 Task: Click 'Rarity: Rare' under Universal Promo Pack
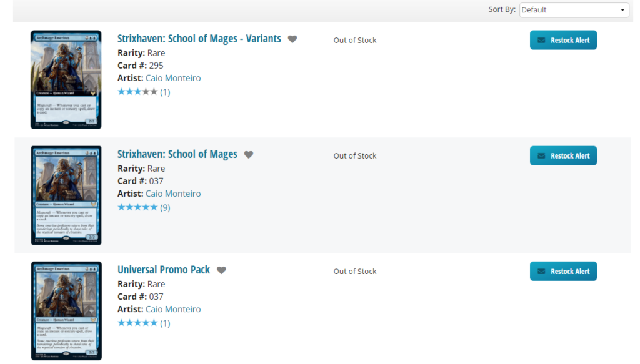[141, 284]
